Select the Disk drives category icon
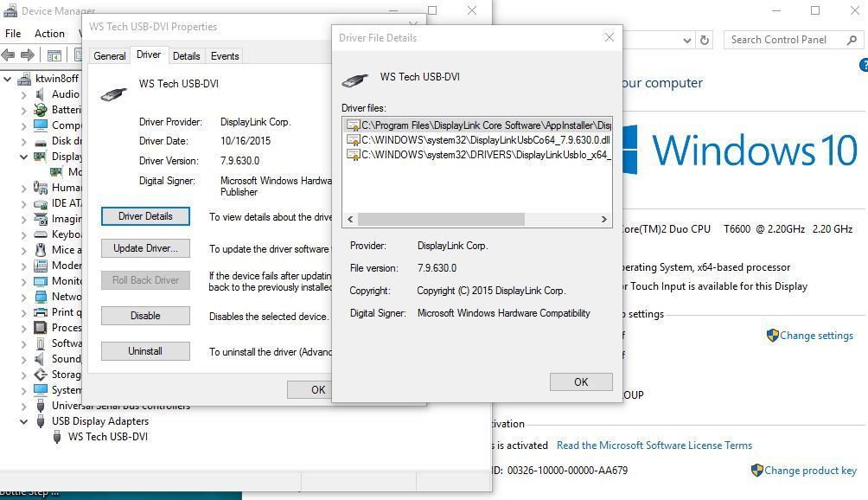The height and width of the screenshot is (500, 868). click(x=41, y=141)
